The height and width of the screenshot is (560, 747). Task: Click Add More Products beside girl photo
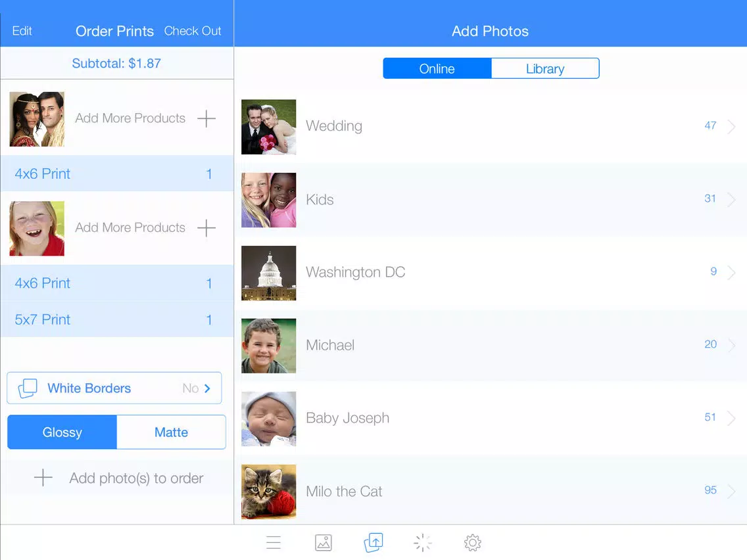point(130,227)
